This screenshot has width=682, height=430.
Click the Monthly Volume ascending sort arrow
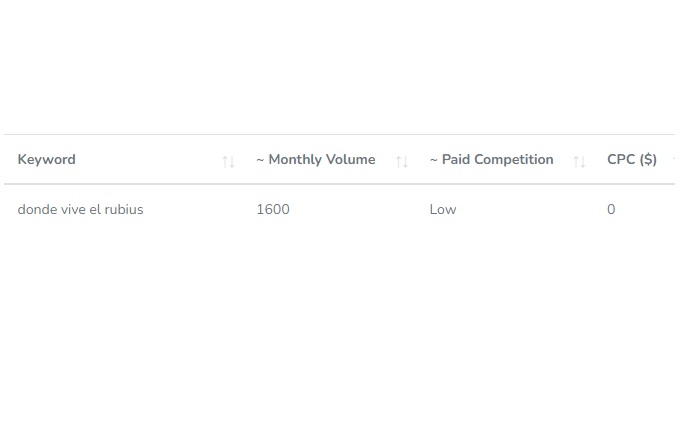click(x=398, y=161)
